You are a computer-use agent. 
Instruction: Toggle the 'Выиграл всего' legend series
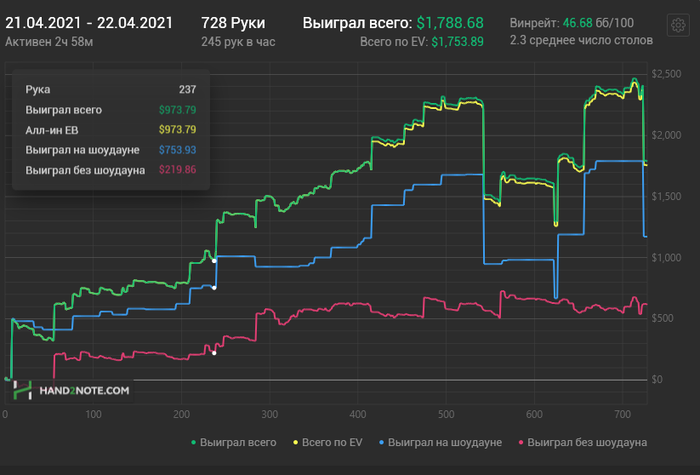coord(234,442)
